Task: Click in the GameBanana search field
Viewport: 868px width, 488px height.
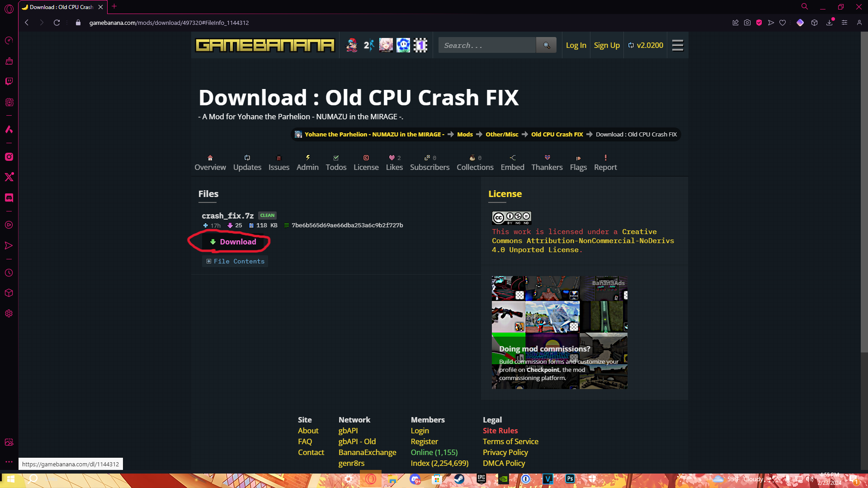Action: [487, 45]
